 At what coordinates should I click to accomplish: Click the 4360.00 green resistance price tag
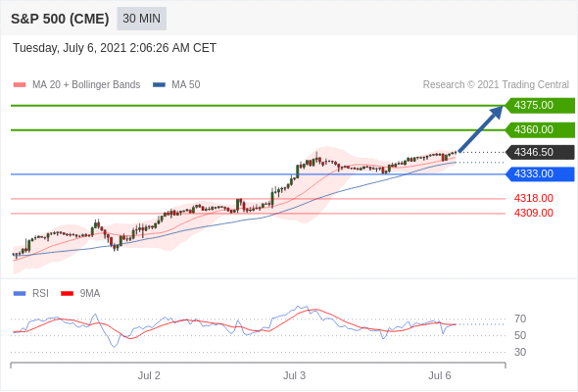[540, 129]
